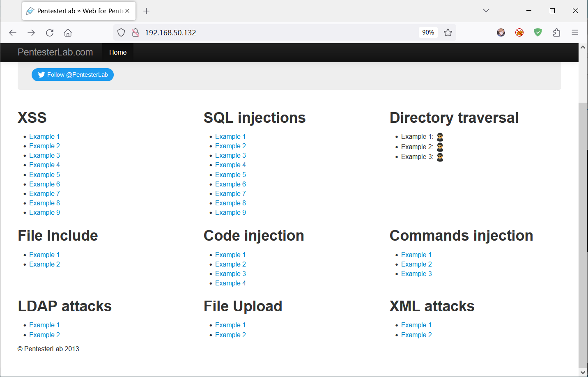The image size is (588, 377).
Task: Open the tracking protection shield icon
Action: pyautogui.click(x=121, y=32)
